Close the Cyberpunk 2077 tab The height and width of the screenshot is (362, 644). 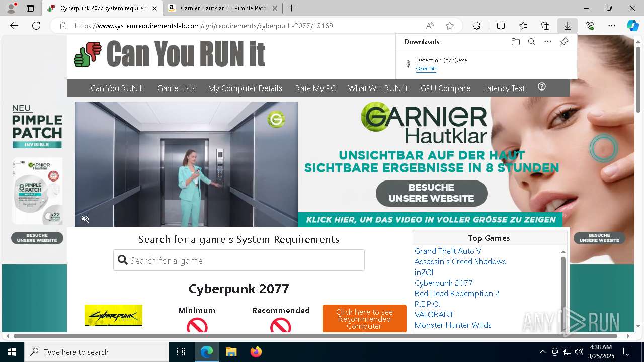[154, 8]
